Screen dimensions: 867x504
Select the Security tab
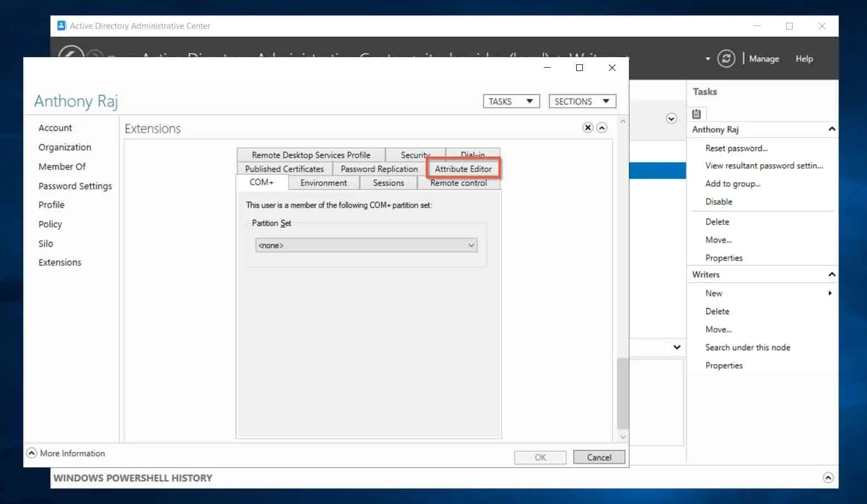pos(415,155)
